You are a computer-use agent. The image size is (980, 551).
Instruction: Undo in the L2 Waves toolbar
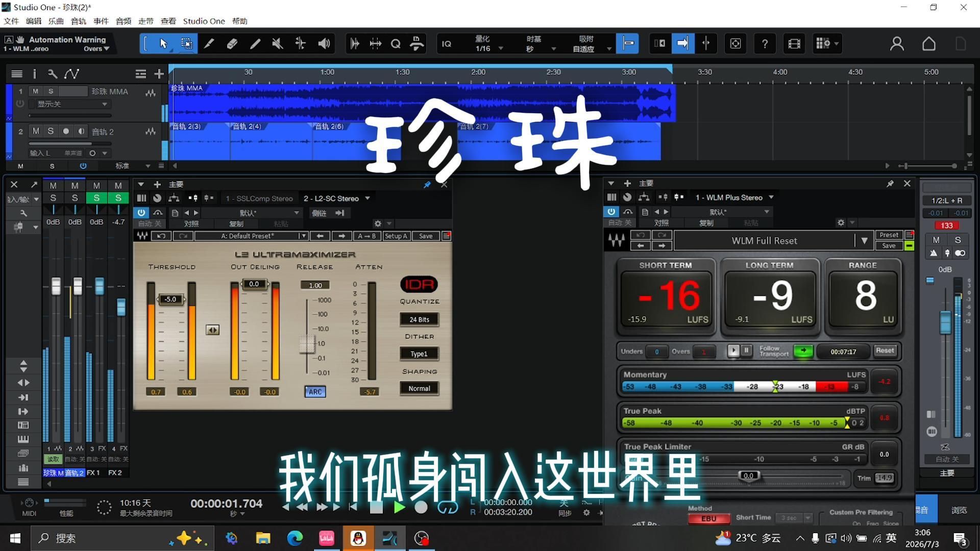tap(161, 236)
